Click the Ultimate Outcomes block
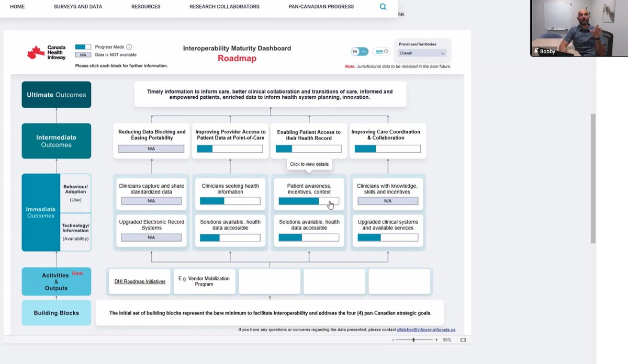 (56, 95)
